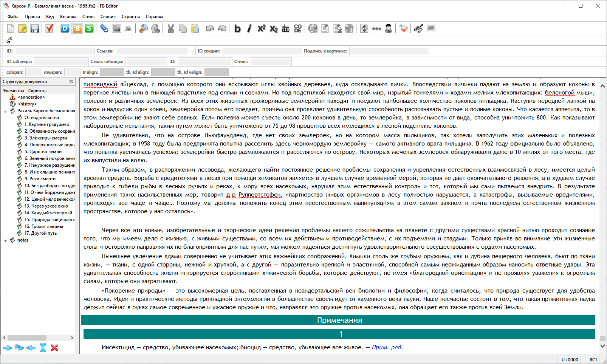Open the Скрипты tab in the structure panel

(x=37, y=91)
